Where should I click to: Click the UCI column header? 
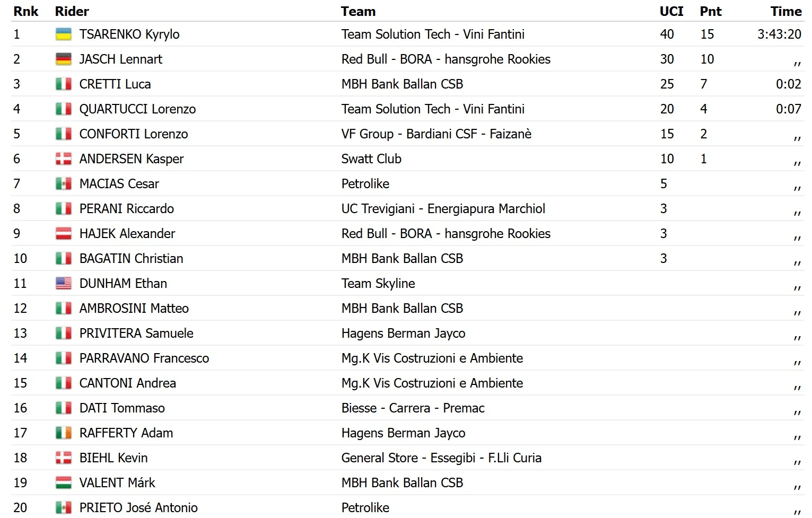pyautogui.click(x=671, y=11)
